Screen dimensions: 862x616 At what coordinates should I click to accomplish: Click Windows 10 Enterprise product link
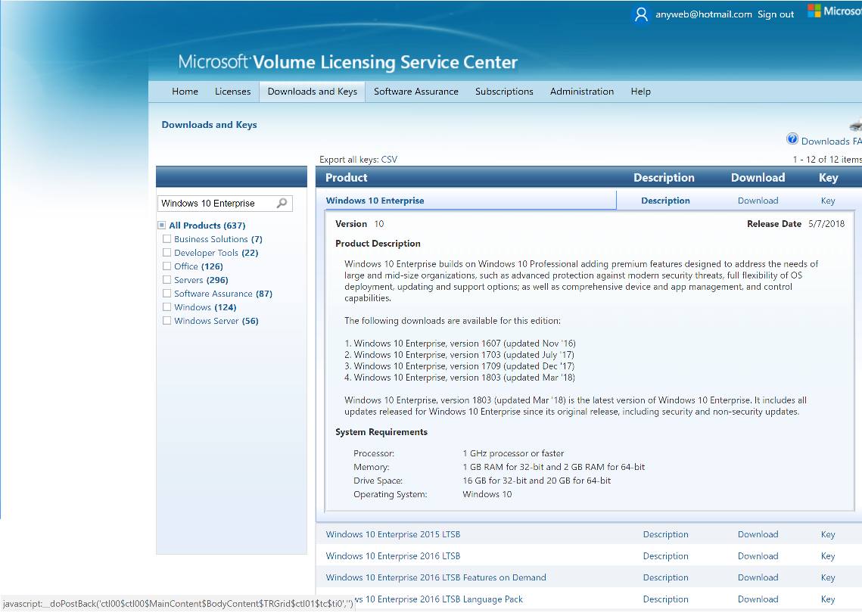375,201
